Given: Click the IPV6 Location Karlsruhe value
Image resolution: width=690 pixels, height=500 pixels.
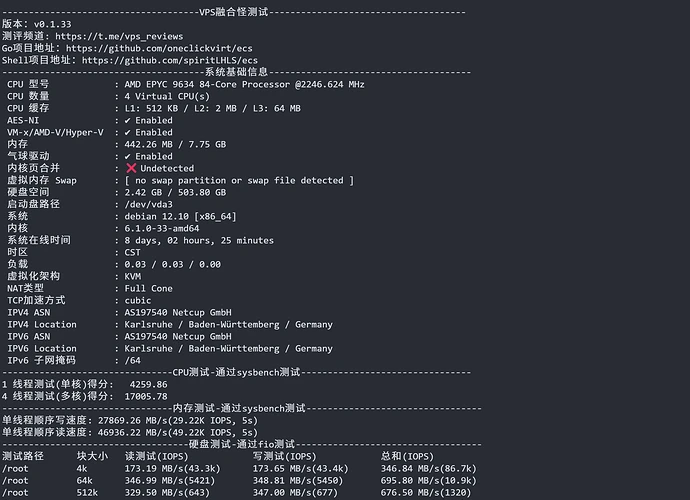Looking at the screenshot, I should 228,348.
